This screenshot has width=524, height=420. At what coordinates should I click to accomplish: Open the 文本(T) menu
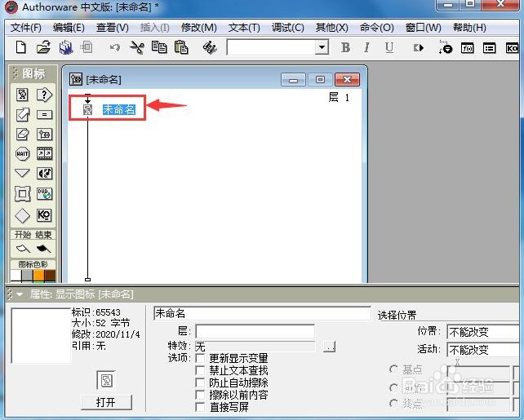(x=244, y=28)
